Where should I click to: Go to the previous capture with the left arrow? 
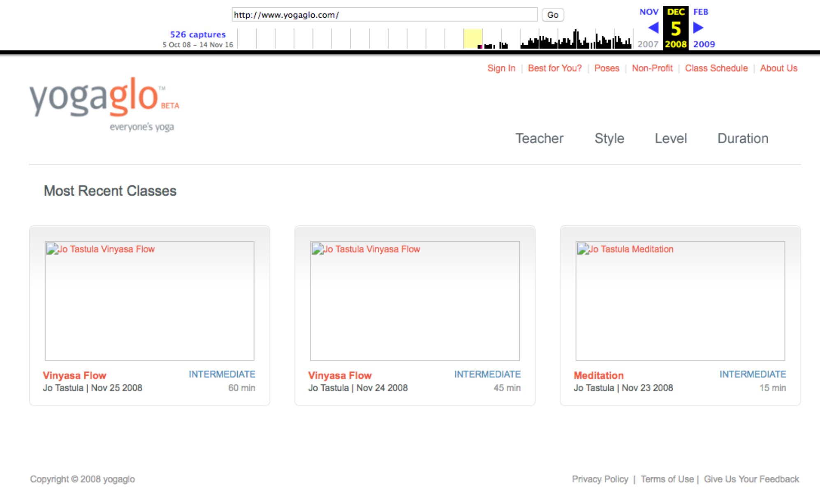(653, 28)
